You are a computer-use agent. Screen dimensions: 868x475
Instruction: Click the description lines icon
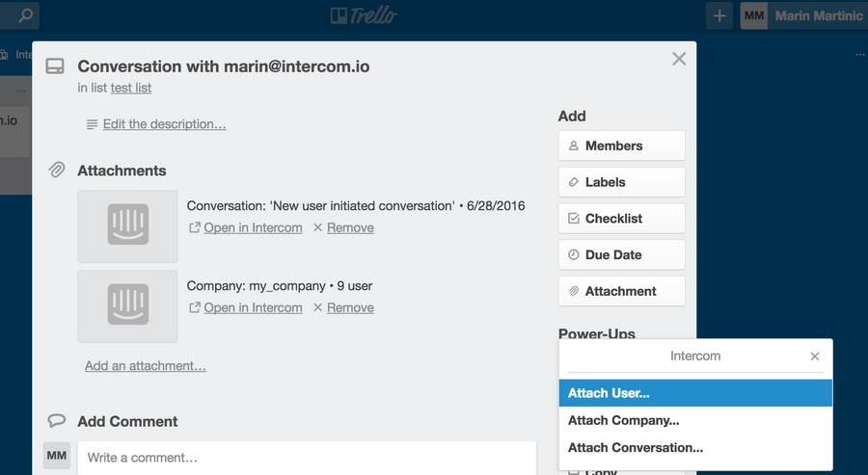92,124
